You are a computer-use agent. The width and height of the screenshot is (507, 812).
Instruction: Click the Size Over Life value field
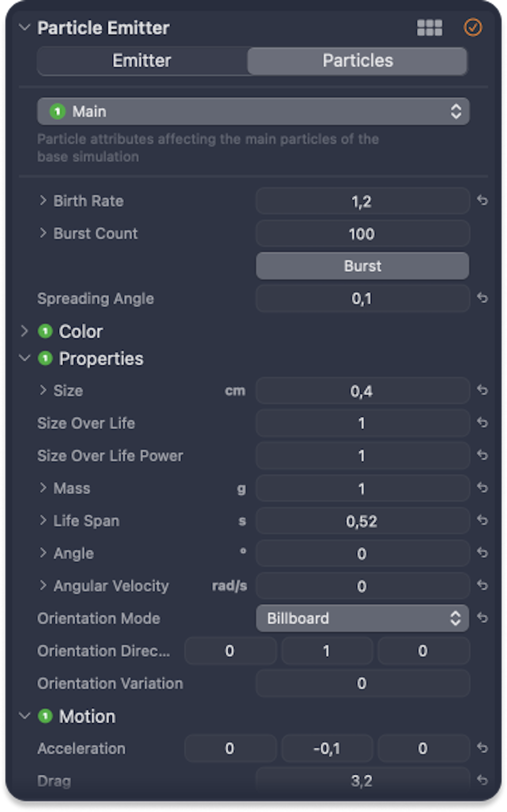[x=362, y=423]
